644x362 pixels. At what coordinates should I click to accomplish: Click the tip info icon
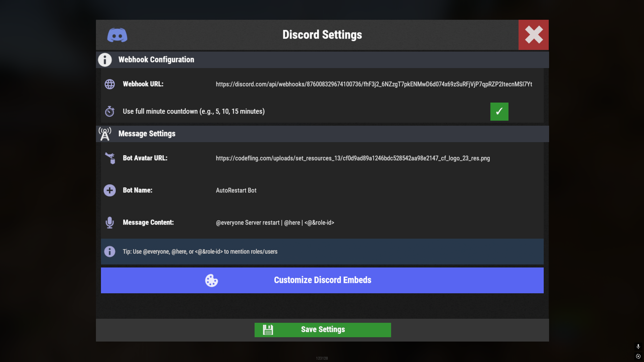pos(110,251)
